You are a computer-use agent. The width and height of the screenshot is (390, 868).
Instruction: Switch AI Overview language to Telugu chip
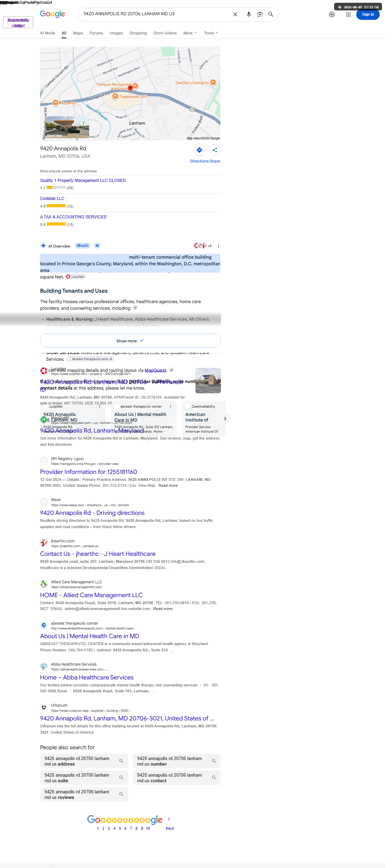[83, 245]
